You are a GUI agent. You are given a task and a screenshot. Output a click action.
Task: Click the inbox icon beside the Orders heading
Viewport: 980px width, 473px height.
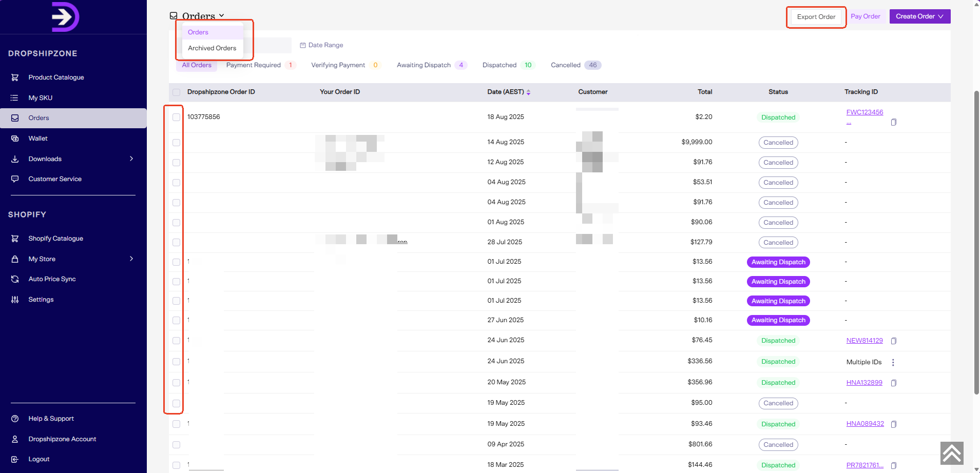tap(174, 16)
